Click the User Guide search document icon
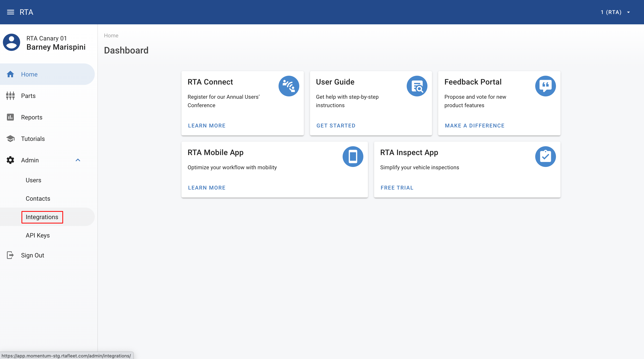 tap(417, 86)
